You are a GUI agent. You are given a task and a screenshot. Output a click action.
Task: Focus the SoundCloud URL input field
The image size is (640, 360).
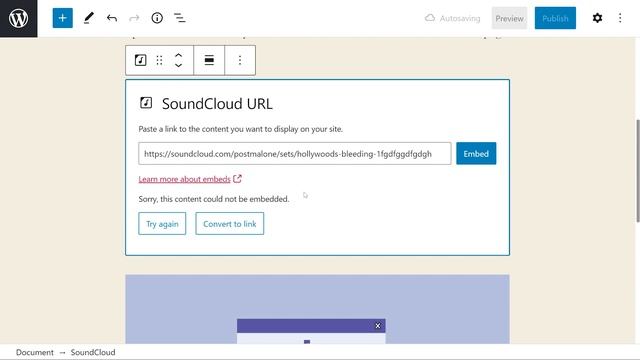point(295,153)
